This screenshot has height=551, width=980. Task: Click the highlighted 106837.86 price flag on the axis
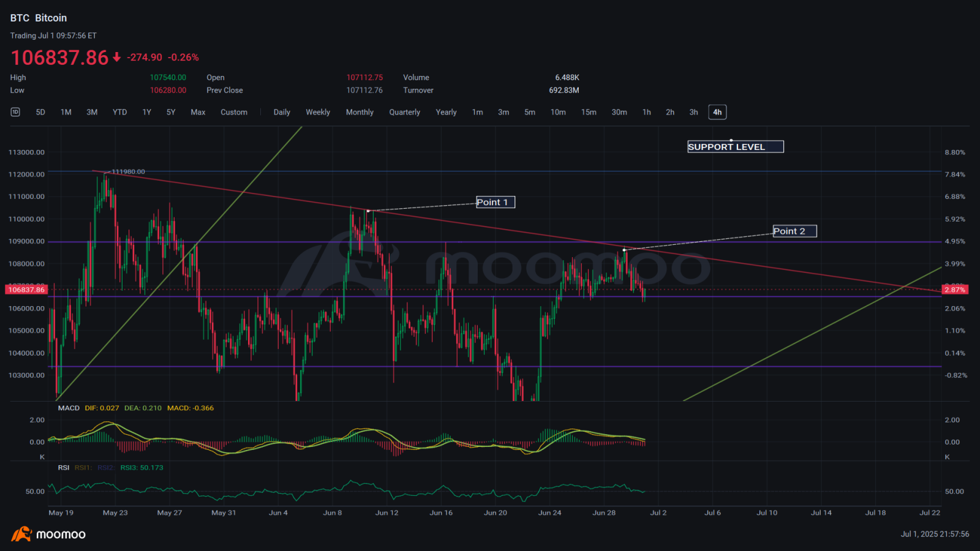(x=26, y=290)
